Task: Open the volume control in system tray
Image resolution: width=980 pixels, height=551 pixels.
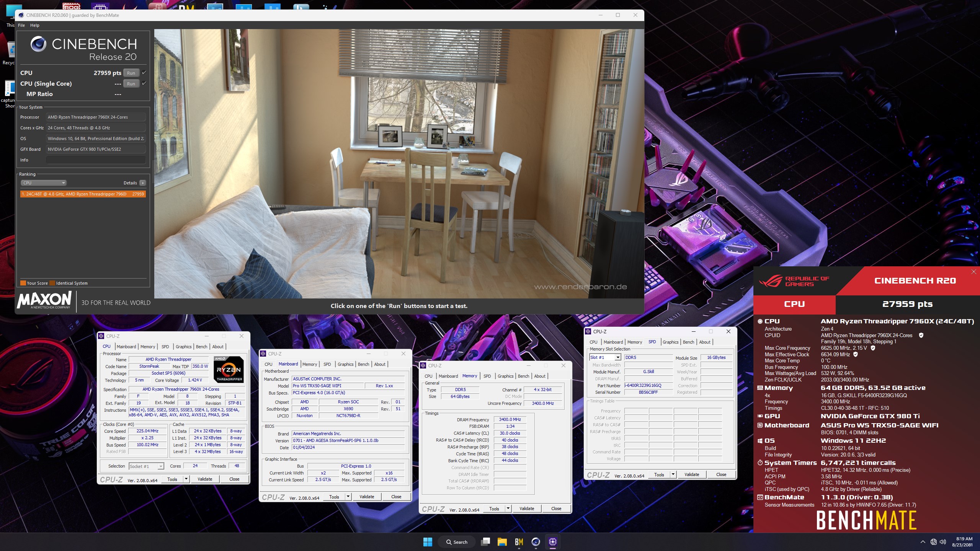Action: tap(943, 542)
